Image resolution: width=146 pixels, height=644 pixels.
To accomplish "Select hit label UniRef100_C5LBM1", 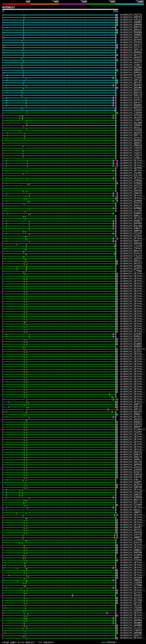I will pos(131,173).
